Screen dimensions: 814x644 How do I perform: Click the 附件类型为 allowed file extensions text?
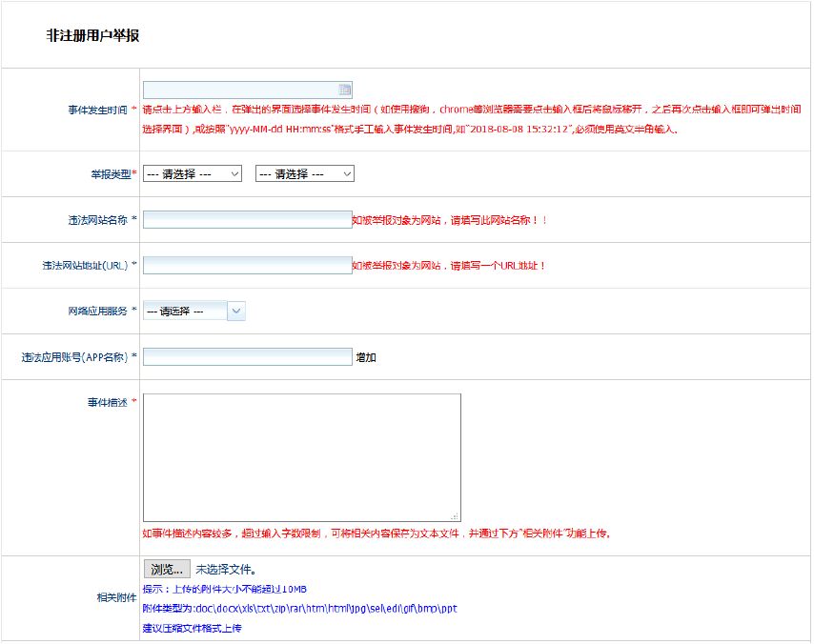pyautogui.click(x=299, y=608)
